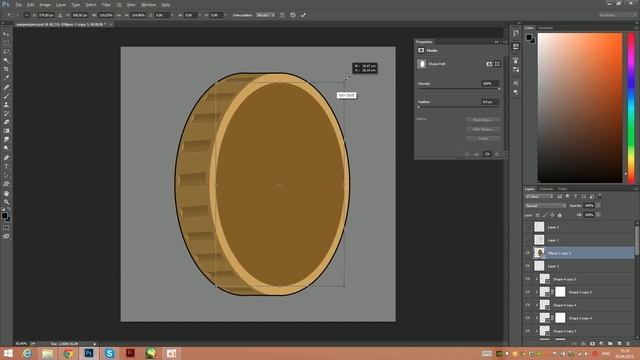This screenshot has height=360, width=640.
Task: Show Layer 2 by its visibility box
Action: tap(527, 227)
